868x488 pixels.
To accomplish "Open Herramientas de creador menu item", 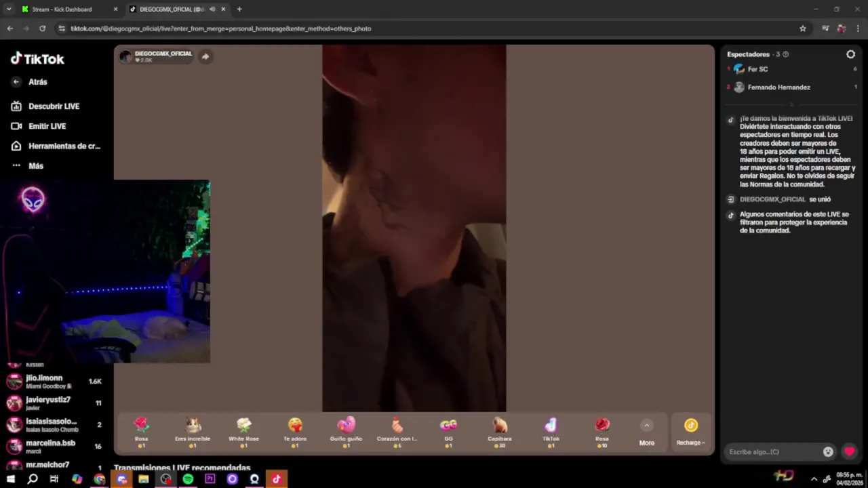I will pyautogui.click(x=56, y=146).
